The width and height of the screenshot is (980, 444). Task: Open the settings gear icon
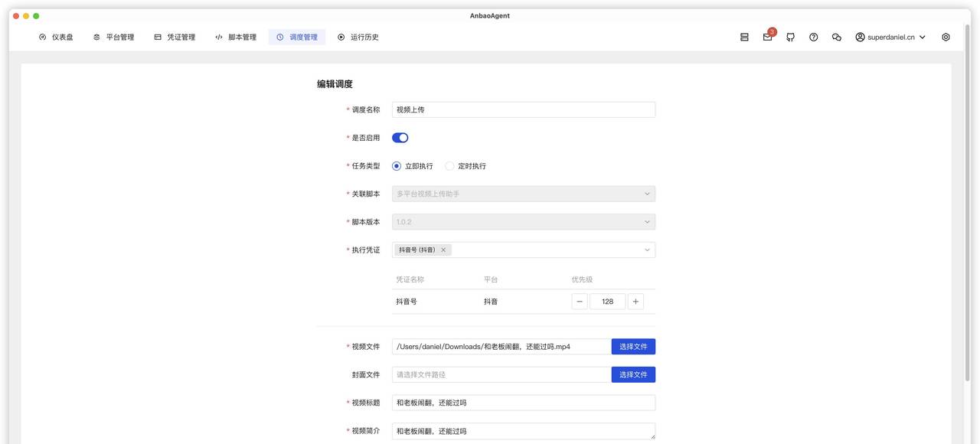click(945, 36)
